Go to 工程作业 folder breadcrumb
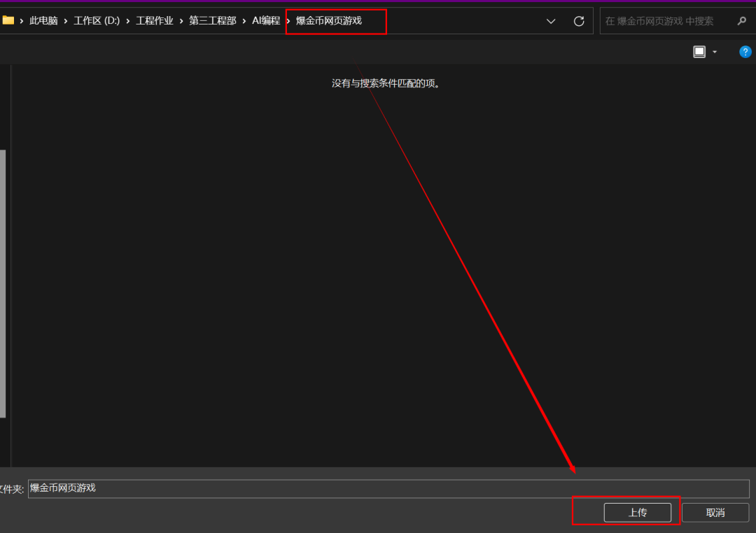The width and height of the screenshot is (756, 533). click(154, 21)
